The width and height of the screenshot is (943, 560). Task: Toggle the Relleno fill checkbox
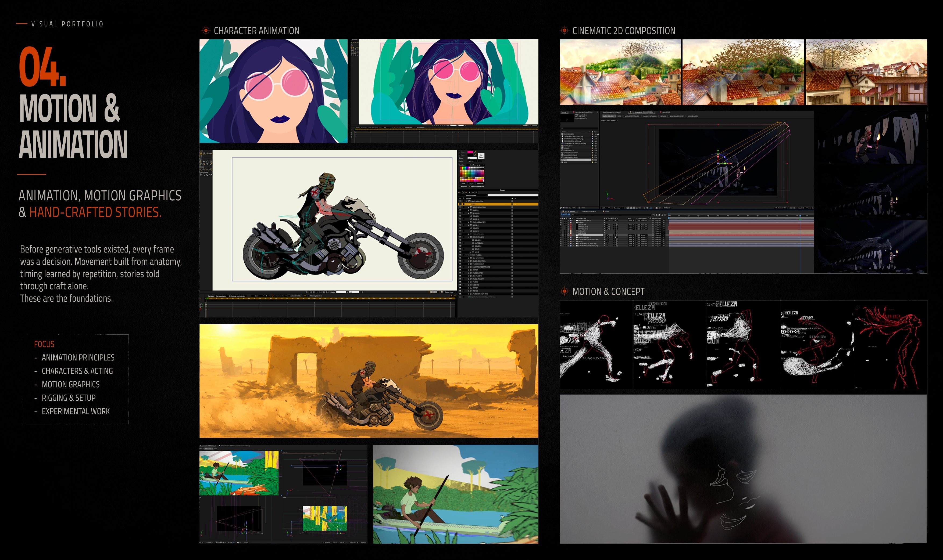tap(460, 152)
